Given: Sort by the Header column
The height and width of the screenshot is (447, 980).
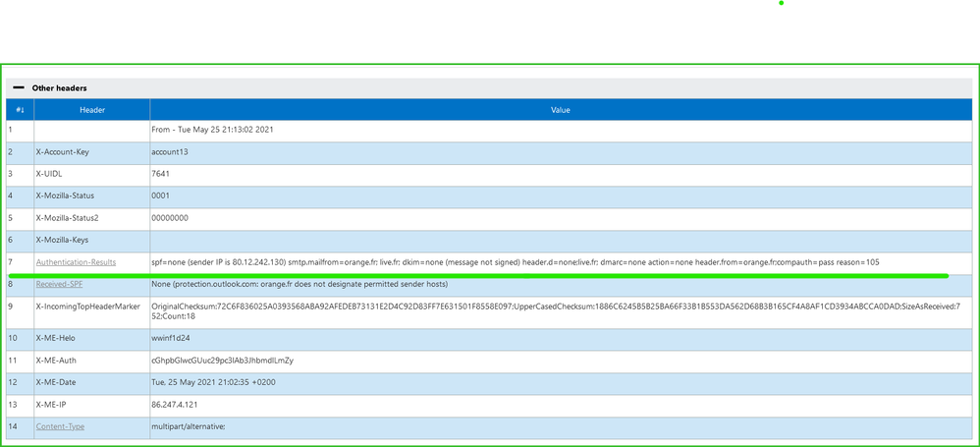Looking at the screenshot, I should [x=92, y=110].
